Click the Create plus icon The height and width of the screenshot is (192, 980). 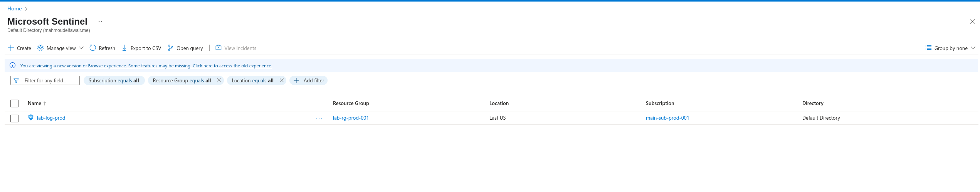[11, 48]
